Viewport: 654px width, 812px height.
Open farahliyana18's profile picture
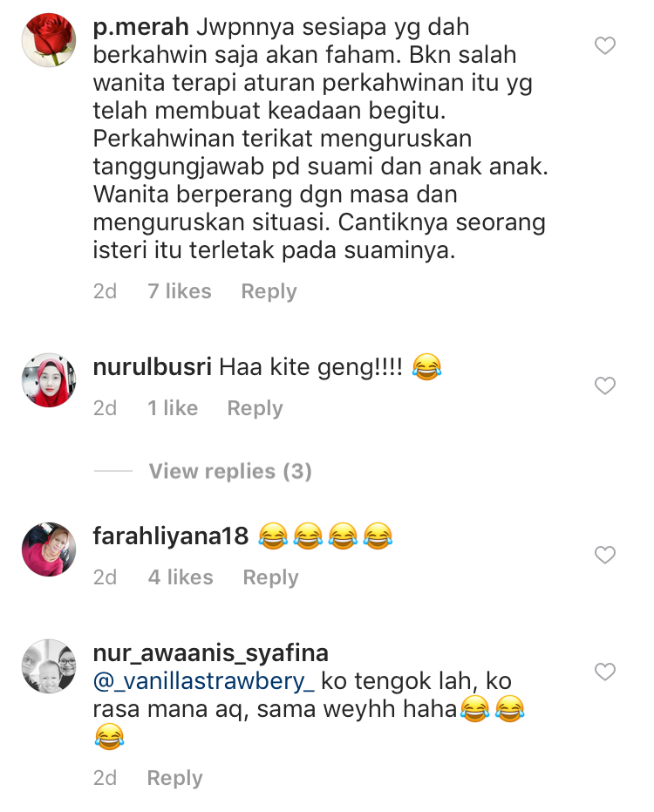49,549
